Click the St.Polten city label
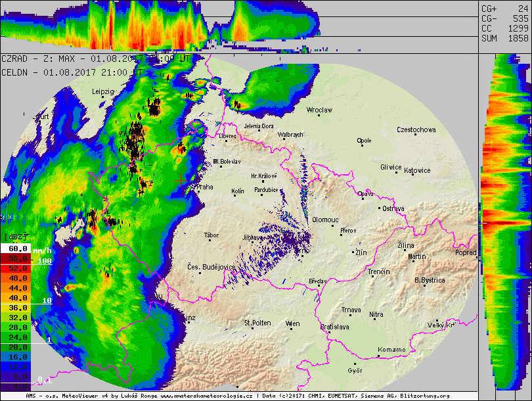 coord(257,323)
